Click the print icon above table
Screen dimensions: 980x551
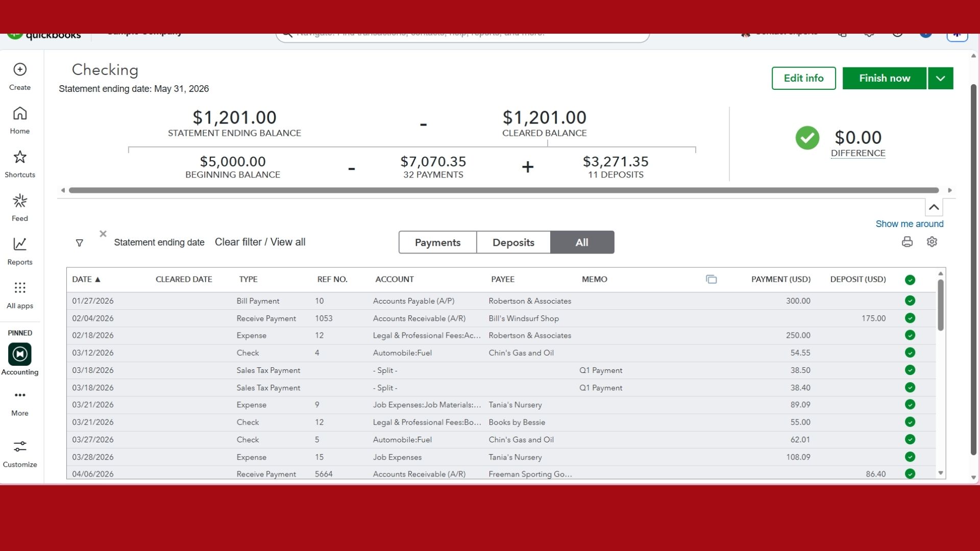pyautogui.click(x=907, y=242)
